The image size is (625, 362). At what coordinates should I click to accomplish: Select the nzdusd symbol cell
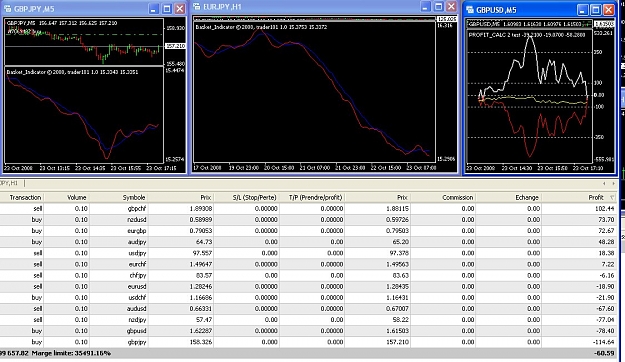(x=137, y=220)
